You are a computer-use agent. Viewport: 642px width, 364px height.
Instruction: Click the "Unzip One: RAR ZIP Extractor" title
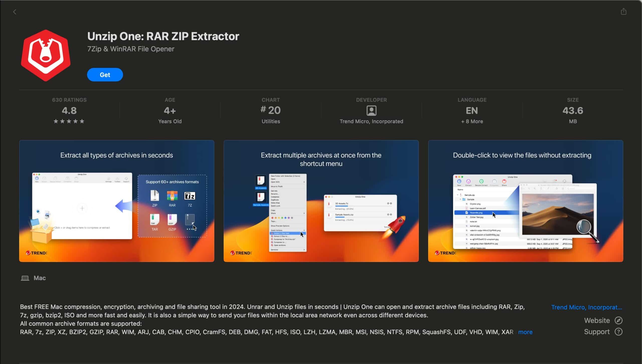(x=163, y=36)
